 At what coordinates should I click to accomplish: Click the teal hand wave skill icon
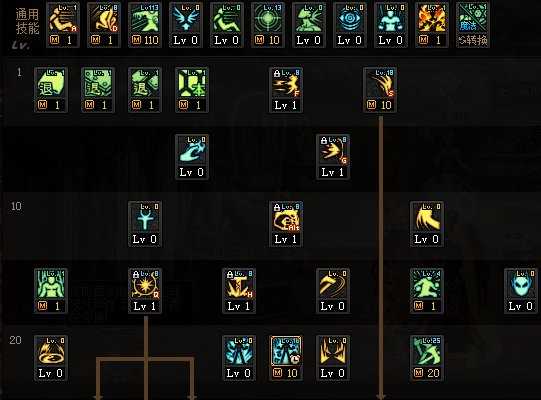click(x=191, y=150)
